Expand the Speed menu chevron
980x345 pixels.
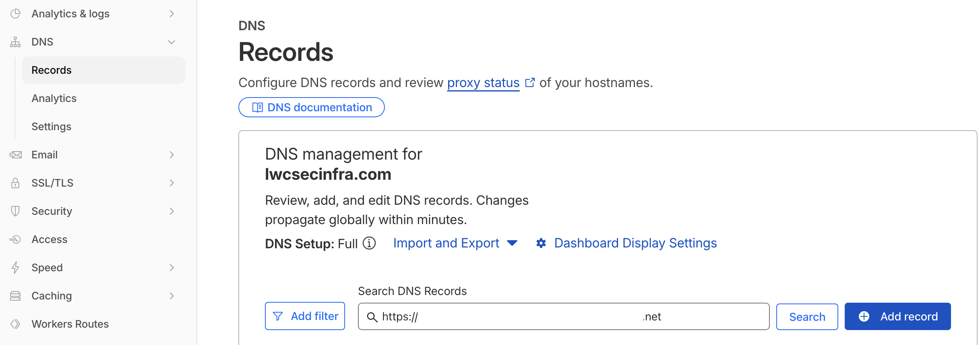tap(172, 268)
